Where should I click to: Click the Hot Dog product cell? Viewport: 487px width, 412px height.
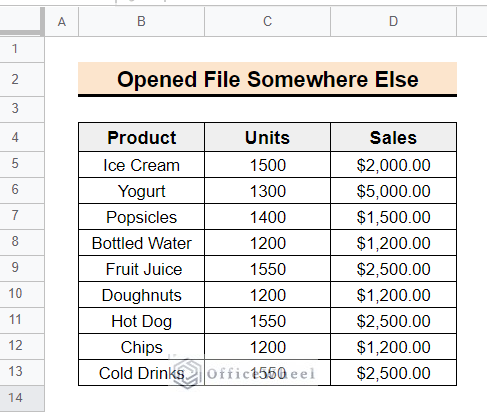pyautogui.click(x=141, y=321)
